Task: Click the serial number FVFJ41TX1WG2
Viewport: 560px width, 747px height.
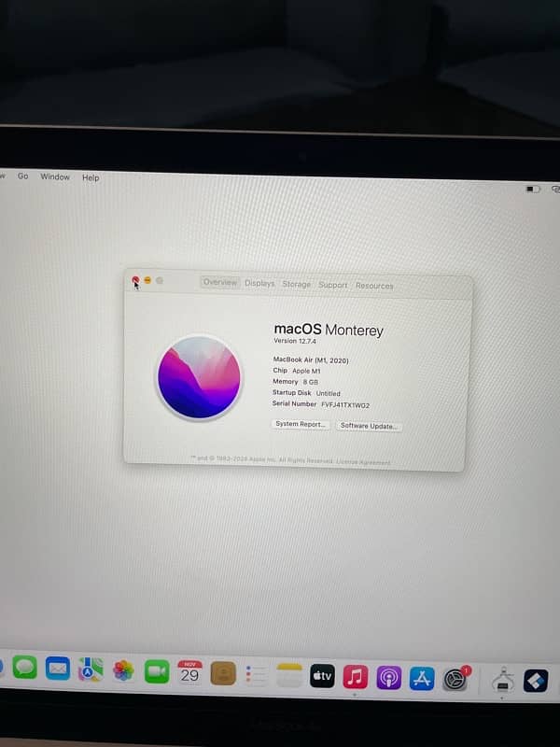Action: (x=345, y=405)
